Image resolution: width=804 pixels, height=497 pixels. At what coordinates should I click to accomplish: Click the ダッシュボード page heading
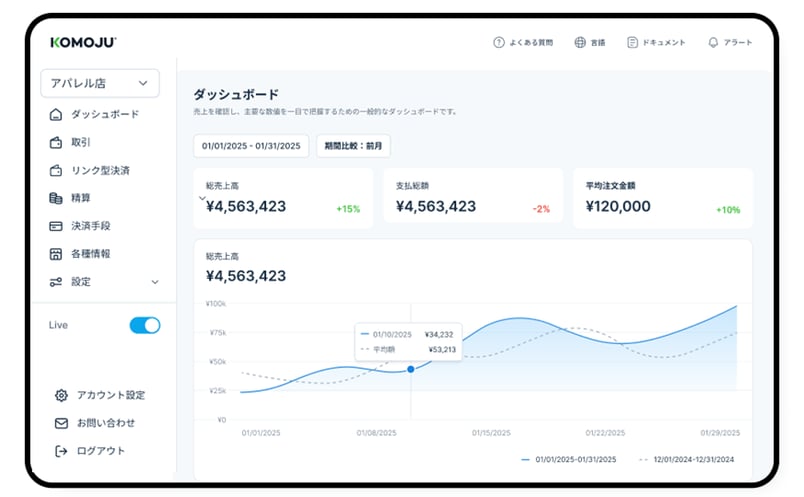click(x=236, y=94)
